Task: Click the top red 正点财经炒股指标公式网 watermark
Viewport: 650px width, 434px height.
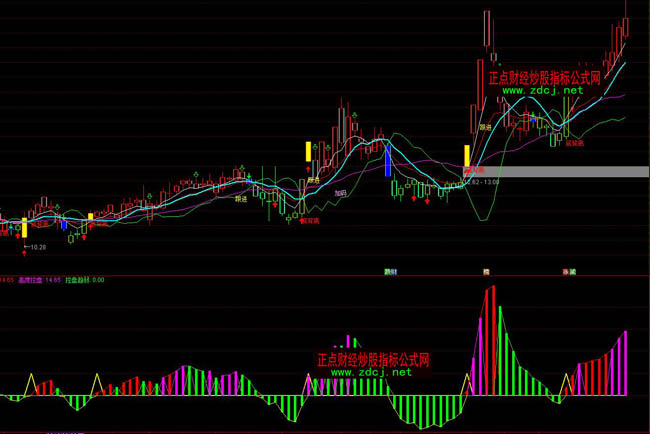Action: tap(543, 77)
